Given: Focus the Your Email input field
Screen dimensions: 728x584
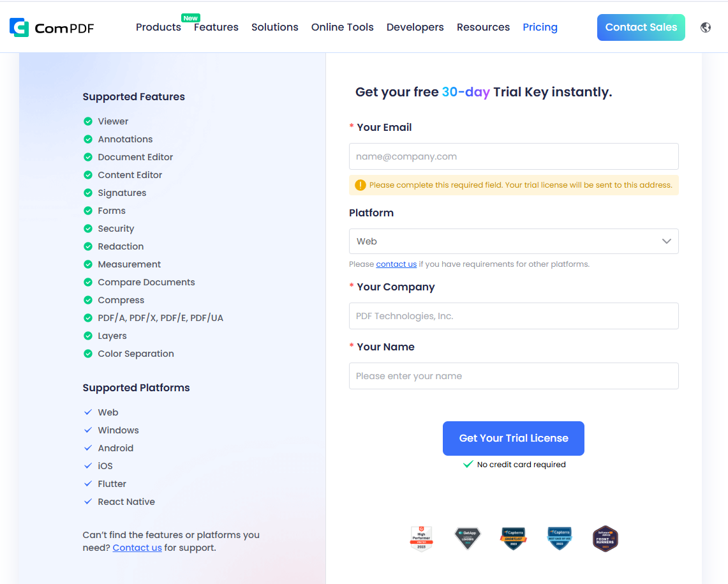Looking at the screenshot, I should (x=514, y=156).
